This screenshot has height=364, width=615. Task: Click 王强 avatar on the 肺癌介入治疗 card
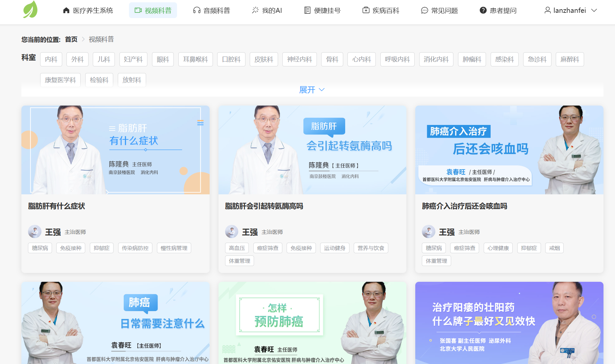[428, 232]
